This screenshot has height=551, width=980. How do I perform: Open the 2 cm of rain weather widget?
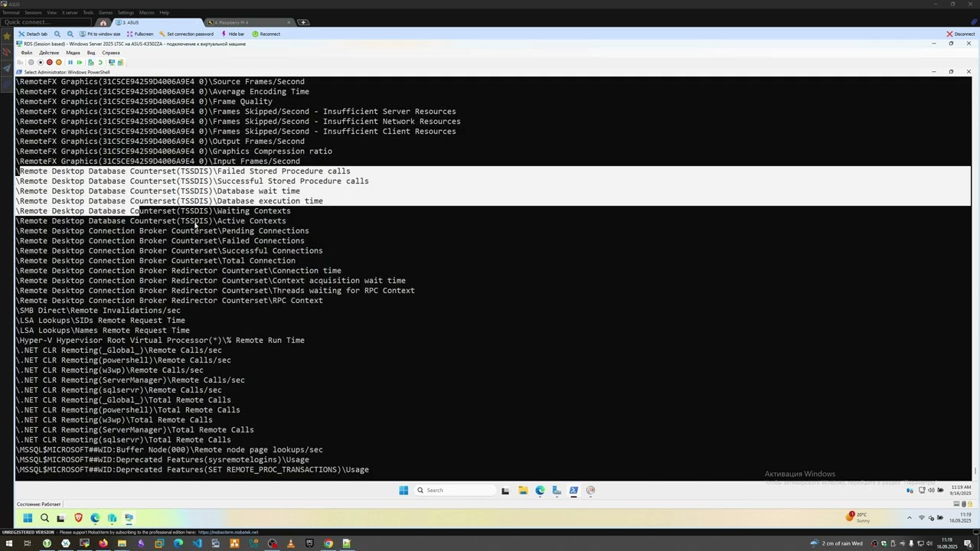coord(836,544)
